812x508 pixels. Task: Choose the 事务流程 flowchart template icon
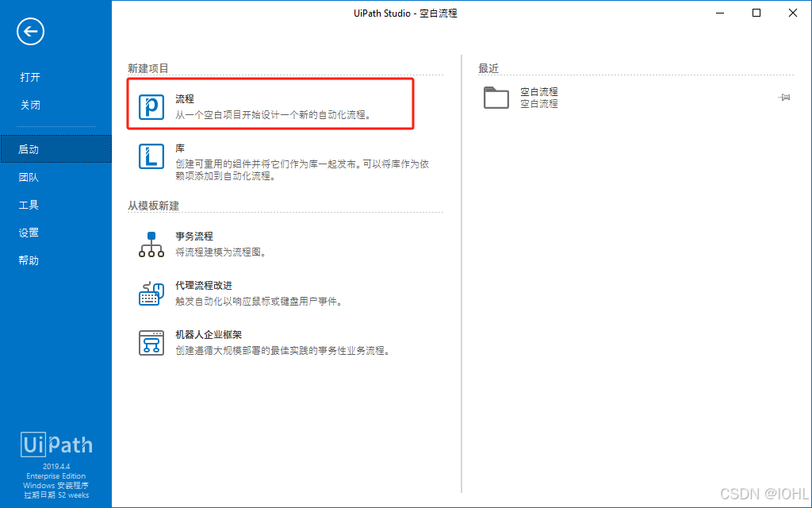[151, 244]
